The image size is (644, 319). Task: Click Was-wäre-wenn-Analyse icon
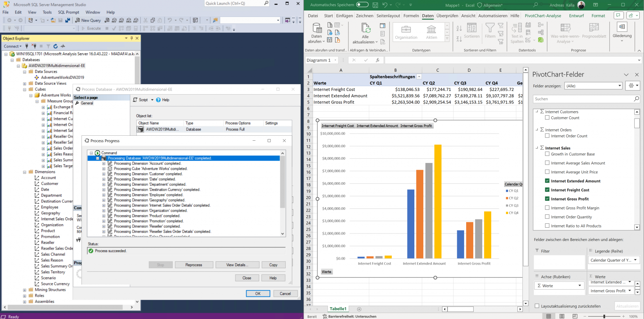565,28
